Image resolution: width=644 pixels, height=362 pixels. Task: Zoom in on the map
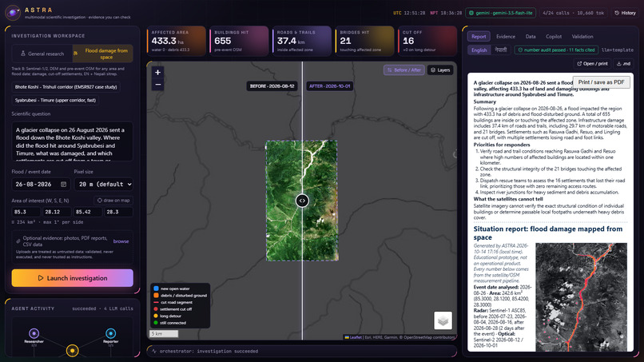[x=157, y=72]
